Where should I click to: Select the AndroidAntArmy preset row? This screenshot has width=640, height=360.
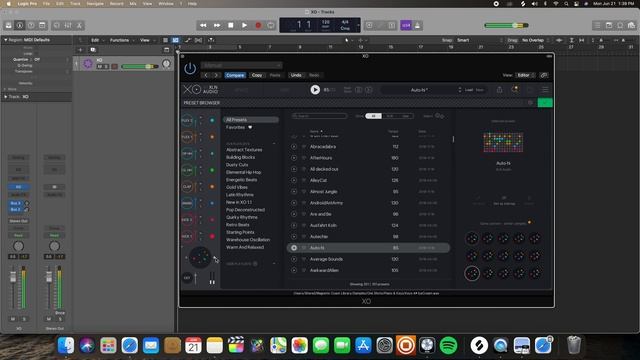pyautogui.click(x=369, y=203)
